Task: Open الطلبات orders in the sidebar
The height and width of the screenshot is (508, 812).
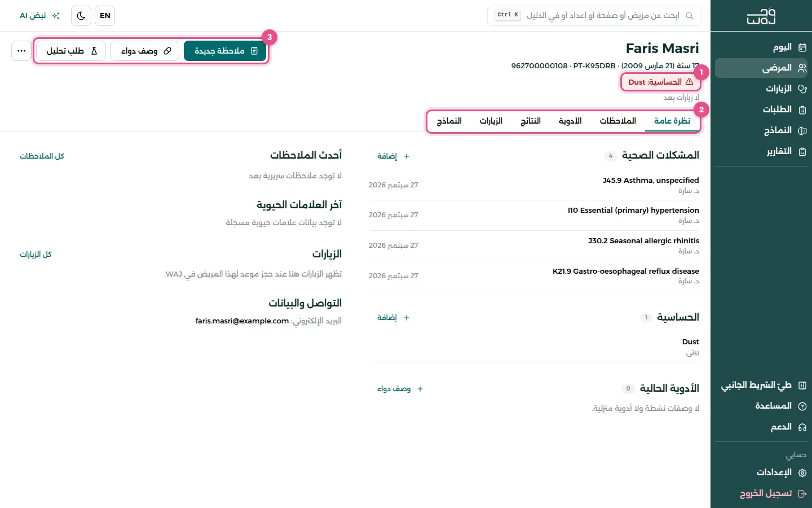Action: pos(761,110)
